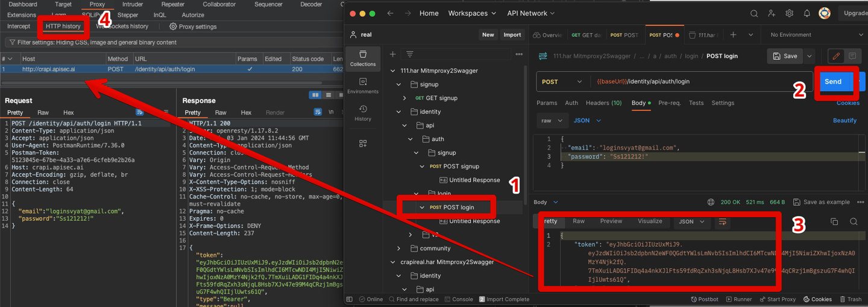Send the POST login request
868x307 pixels.
(833, 81)
